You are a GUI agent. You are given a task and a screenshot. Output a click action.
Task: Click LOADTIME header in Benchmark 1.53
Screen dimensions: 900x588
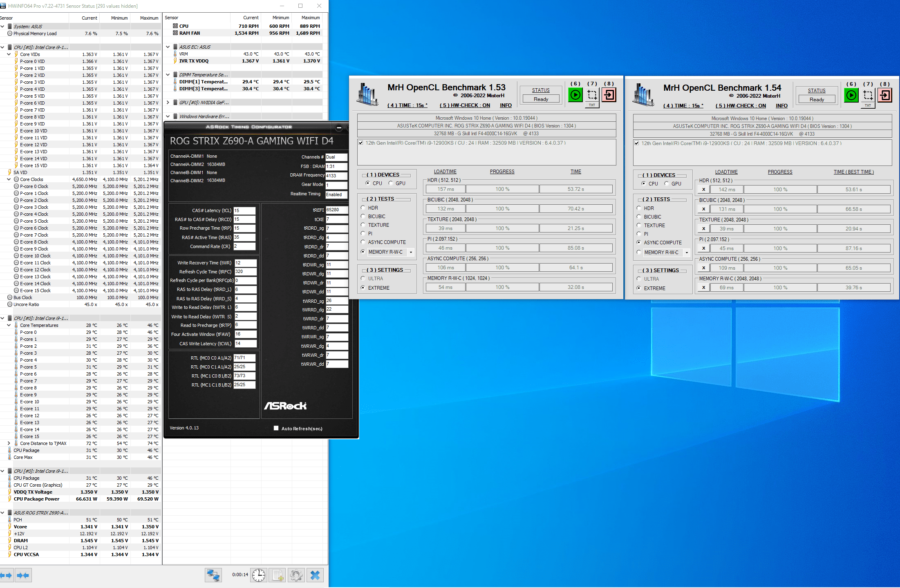pos(445,172)
